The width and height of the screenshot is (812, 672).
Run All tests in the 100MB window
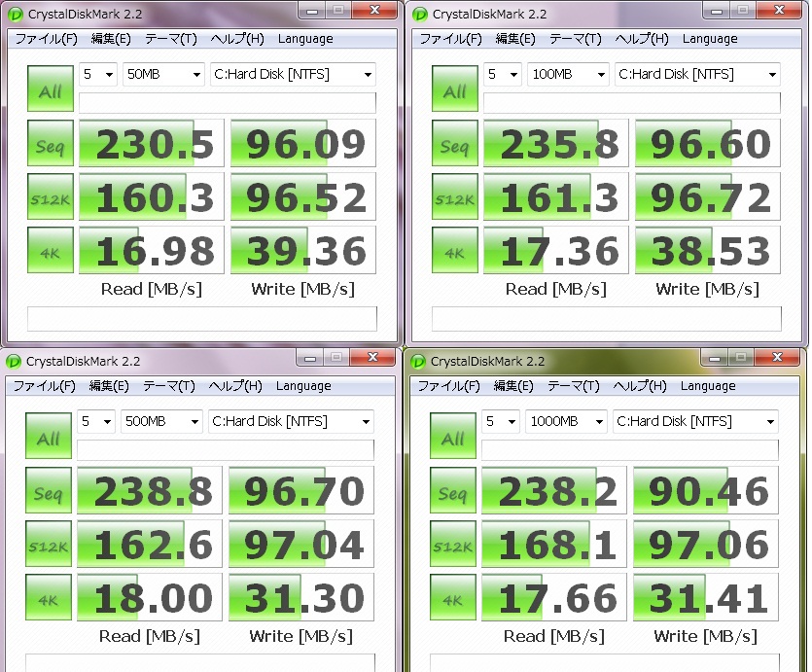tap(455, 88)
